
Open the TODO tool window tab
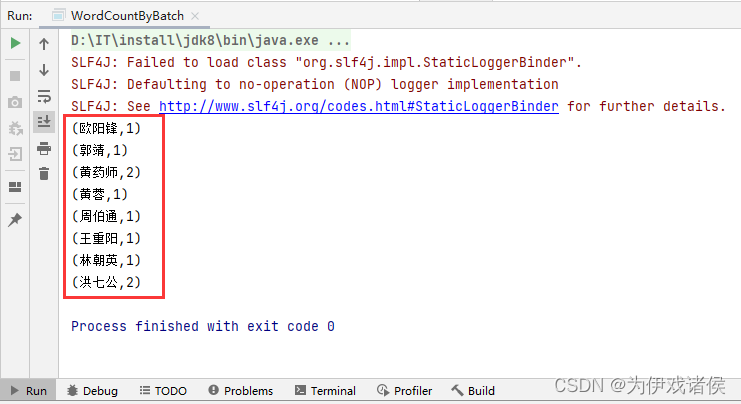[x=164, y=391]
